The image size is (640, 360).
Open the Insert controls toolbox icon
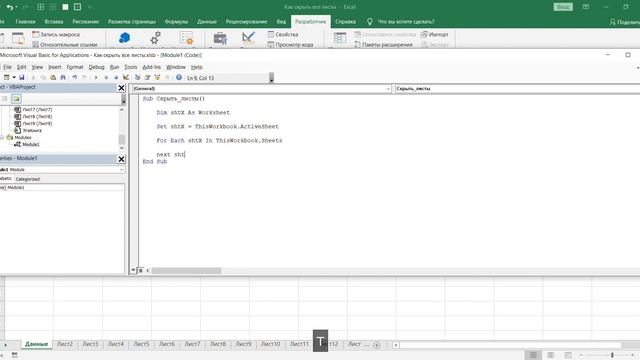[220, 38]
